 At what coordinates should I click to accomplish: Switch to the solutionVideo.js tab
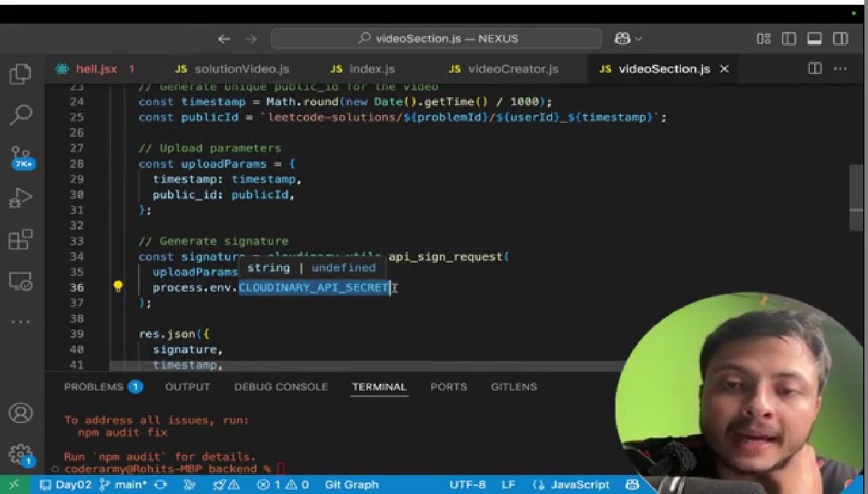tap(232, 70)
